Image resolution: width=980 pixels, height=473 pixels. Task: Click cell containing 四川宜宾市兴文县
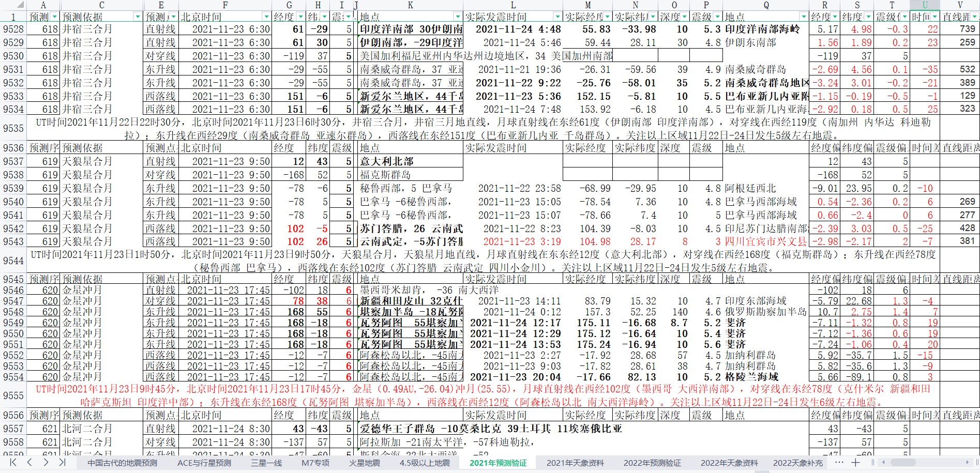[766, 241]
